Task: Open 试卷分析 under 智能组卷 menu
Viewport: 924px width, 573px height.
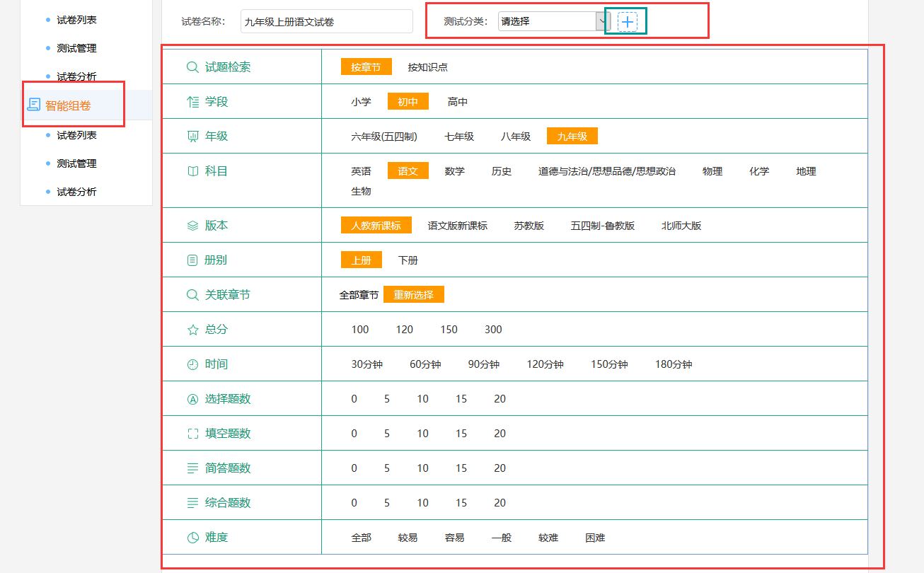Action: coord(76,192)
